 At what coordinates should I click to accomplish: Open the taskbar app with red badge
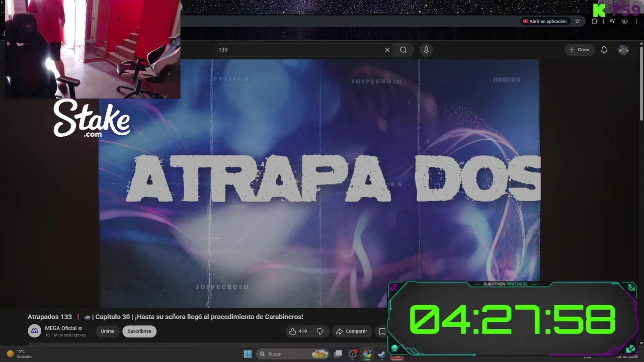pyautogui.click(x=353, y=354)
